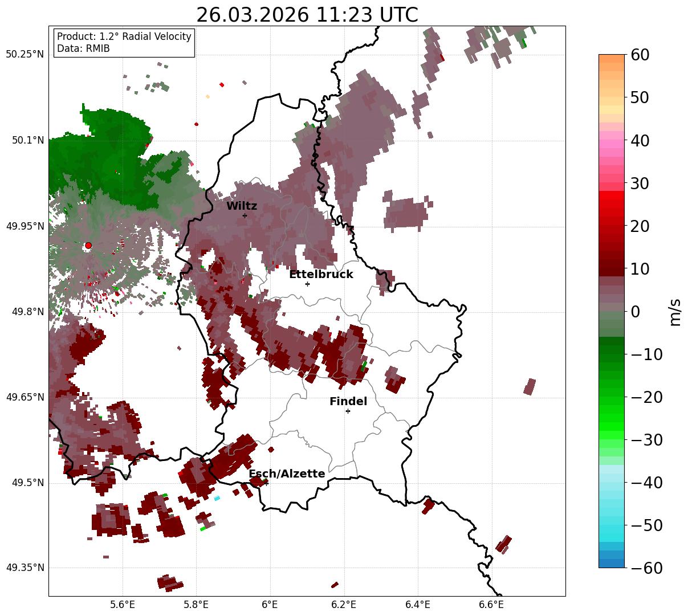Screen dimensions: 688x616
Task: Click the colorbar 30 tick label
Action: click(640, 183)
